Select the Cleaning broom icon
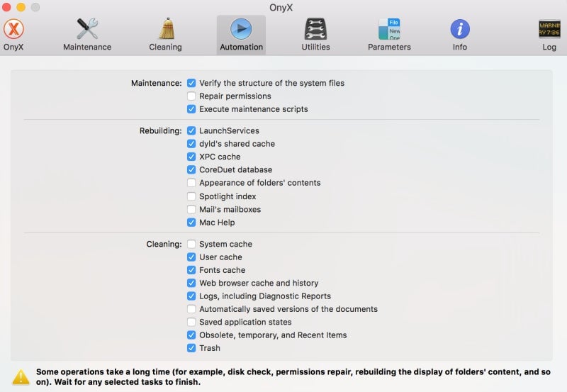Viewport: 567px width, 392px height. click(165, 30)
